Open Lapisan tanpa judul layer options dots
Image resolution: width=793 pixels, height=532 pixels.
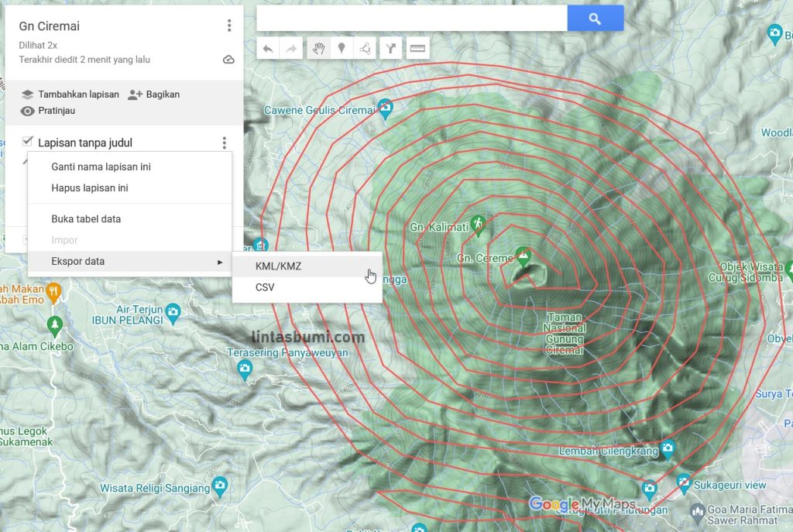coord(224,142)
